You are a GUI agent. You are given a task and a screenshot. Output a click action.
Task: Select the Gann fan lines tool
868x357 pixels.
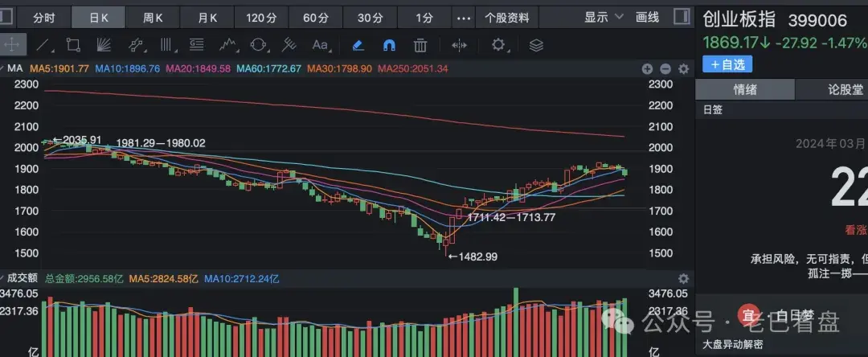pyautogui.click(x=104, y=45)
